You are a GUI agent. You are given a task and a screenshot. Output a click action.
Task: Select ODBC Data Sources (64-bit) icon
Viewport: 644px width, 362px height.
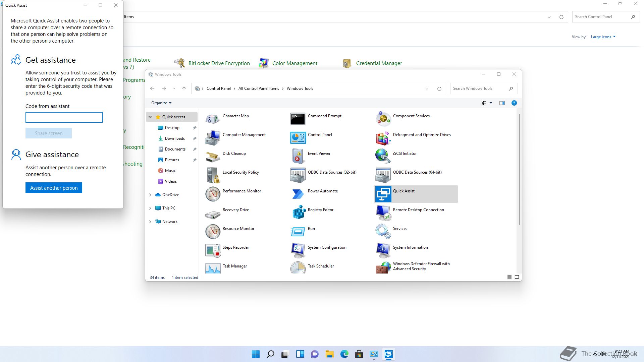pos(383,175)
